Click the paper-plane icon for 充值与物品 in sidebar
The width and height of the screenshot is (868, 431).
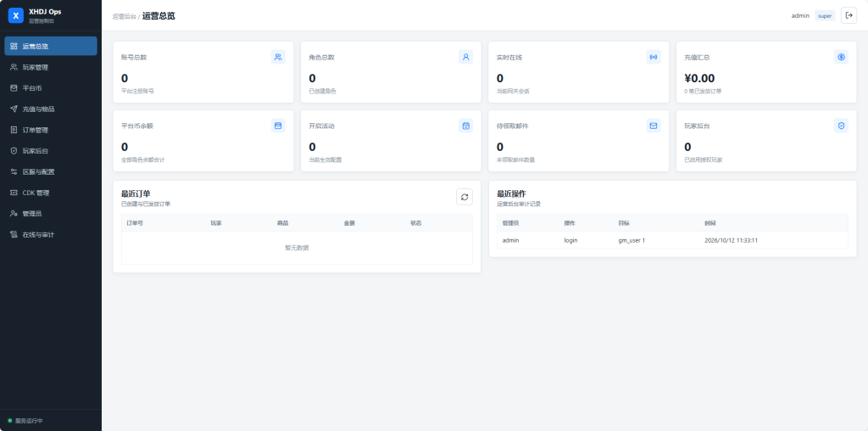pyautogui.click(x=14, y=109)
